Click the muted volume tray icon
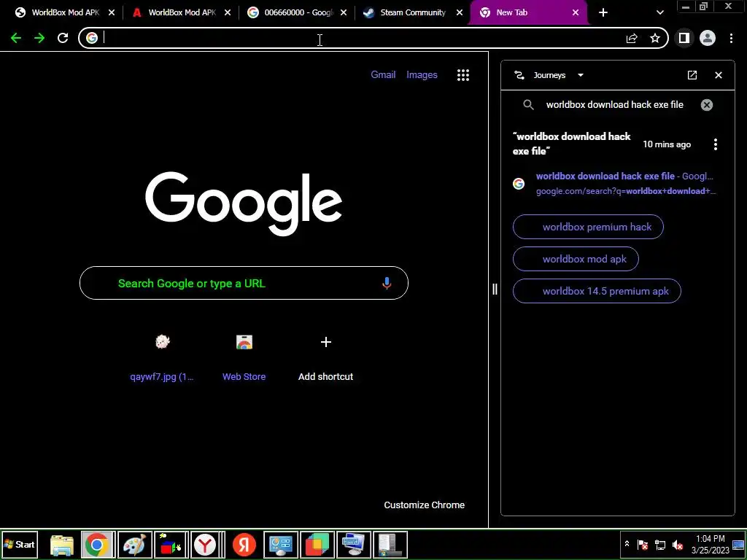Screen dimensions: 747x560 coord(677,545)
